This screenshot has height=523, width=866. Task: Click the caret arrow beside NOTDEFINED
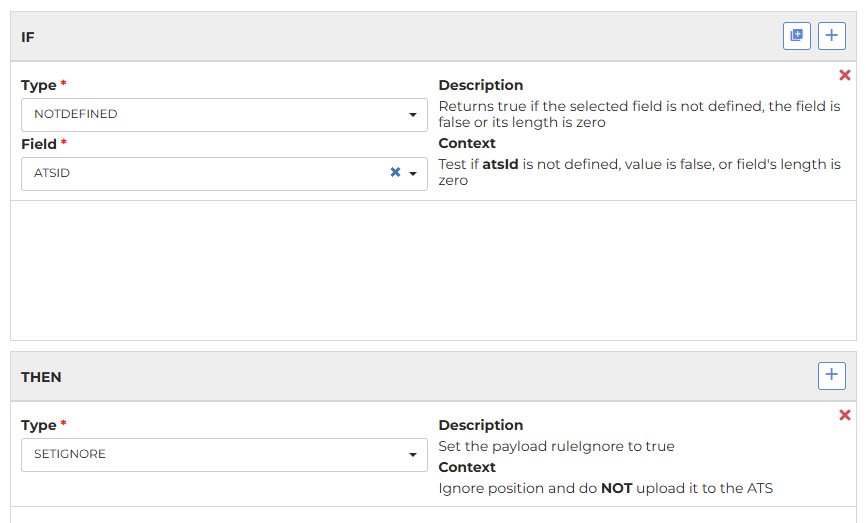click(413, 115)
